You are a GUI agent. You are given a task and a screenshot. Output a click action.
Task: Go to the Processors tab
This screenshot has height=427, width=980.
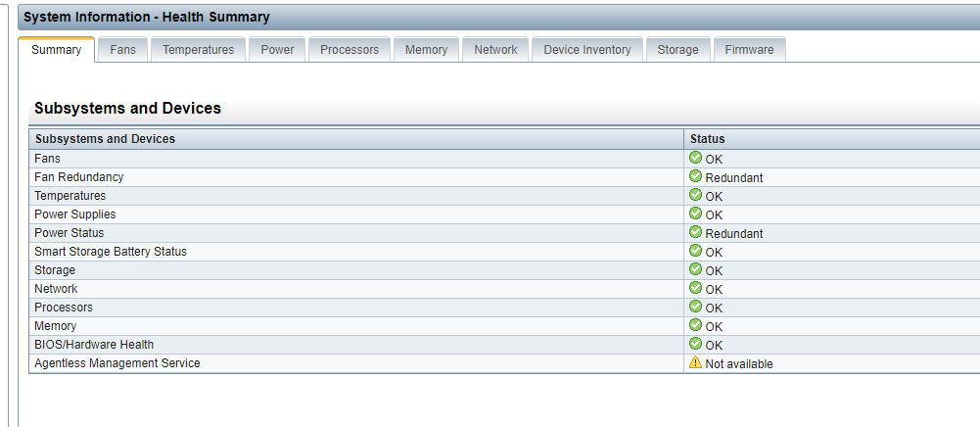point(350,50)
